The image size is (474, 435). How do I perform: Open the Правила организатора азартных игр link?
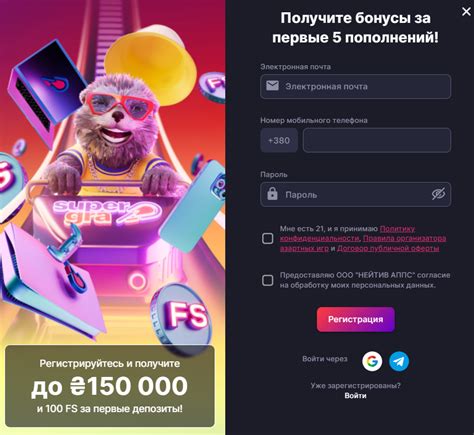[363, 243]
